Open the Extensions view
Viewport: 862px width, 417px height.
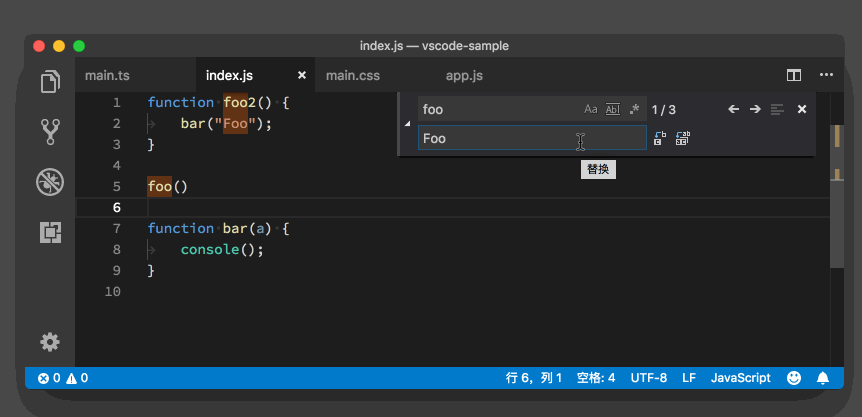(50, 232)
